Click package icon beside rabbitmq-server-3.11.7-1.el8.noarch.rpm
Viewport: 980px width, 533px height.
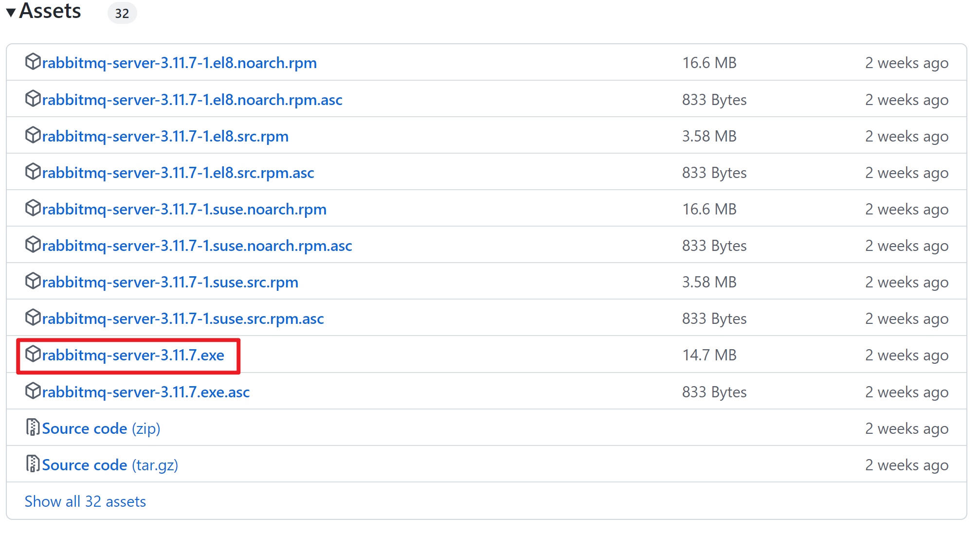click(33, 62)
